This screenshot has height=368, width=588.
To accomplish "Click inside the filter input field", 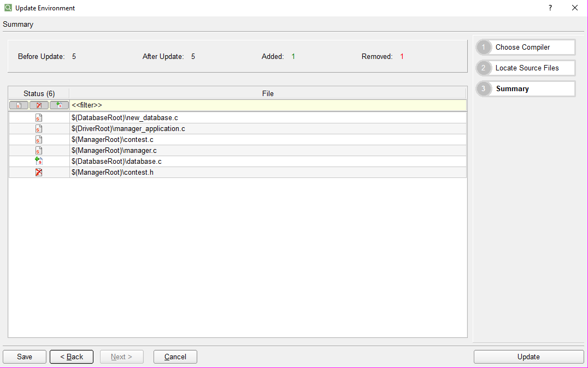I will [219, 105].
